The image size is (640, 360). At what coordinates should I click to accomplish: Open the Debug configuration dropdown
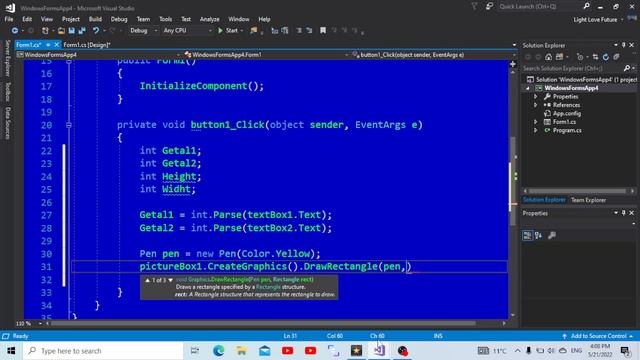[144, 31]
